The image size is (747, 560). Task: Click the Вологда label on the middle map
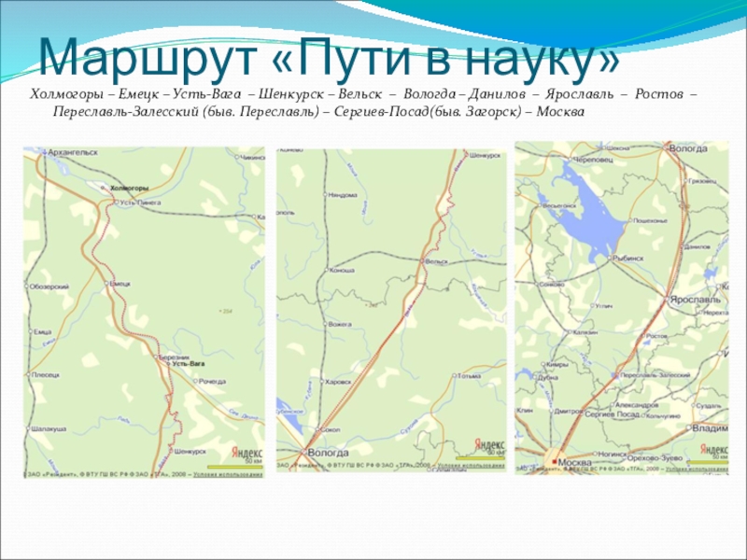point(329,453)
